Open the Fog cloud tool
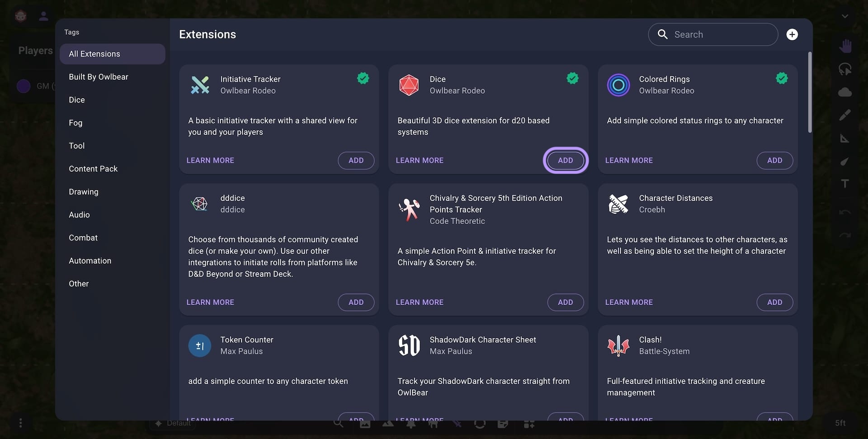Viewport: 868px width, 439px height. click(845, 91)
